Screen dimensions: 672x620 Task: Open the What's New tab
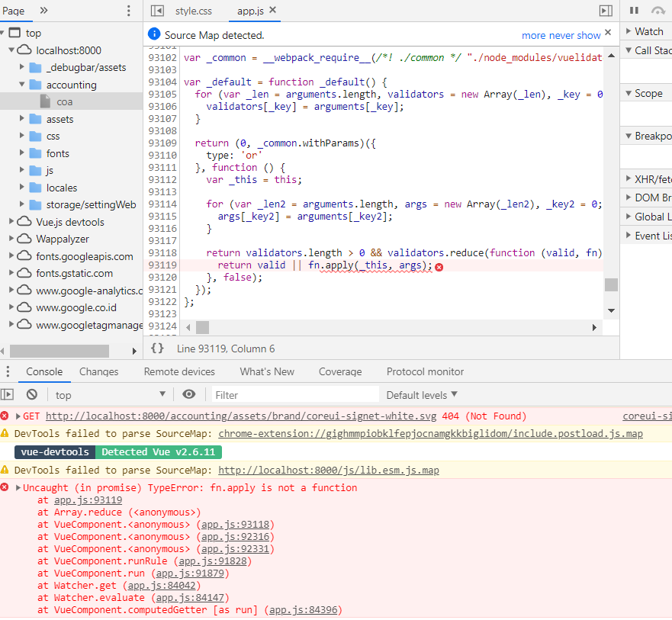coord(267,371)
